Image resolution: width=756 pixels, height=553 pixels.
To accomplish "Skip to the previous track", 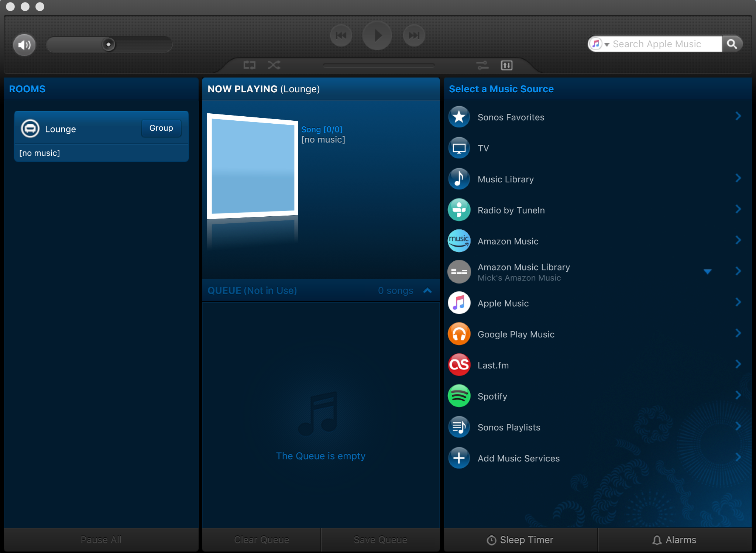I will 341,35.
